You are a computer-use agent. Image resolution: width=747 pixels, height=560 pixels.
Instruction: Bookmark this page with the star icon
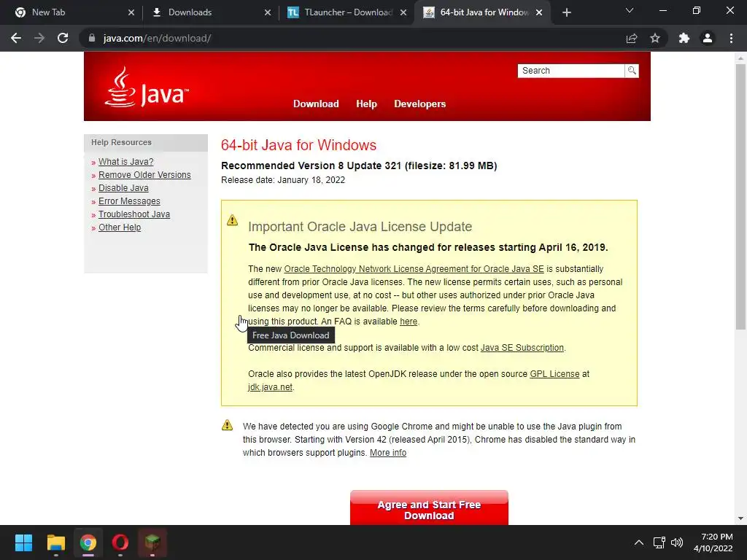coord(655,38)
